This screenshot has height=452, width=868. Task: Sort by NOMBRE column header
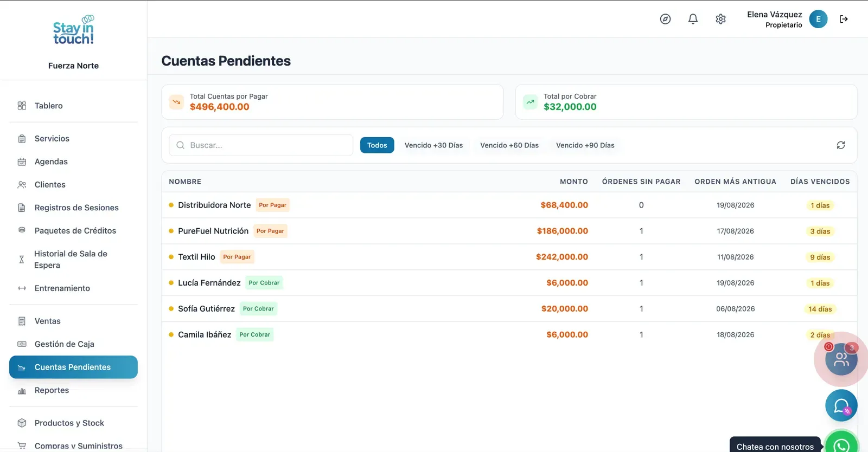click(185, 182)
